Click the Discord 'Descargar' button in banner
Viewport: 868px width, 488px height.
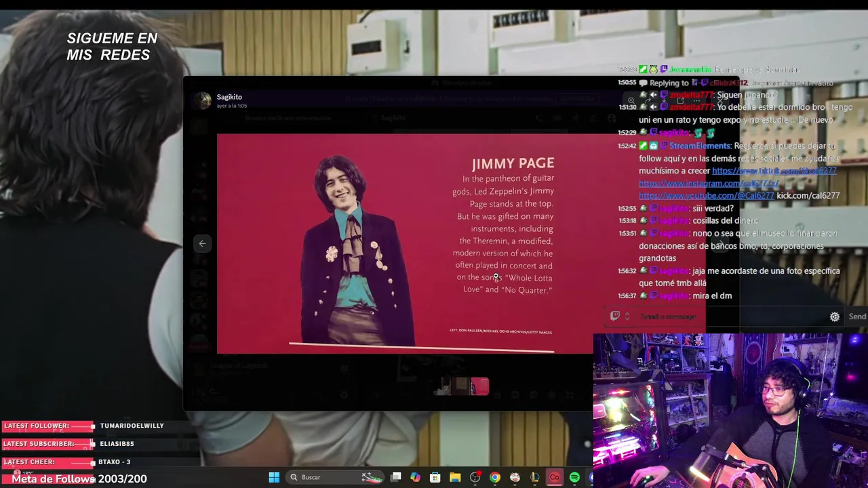pos(577,99)
